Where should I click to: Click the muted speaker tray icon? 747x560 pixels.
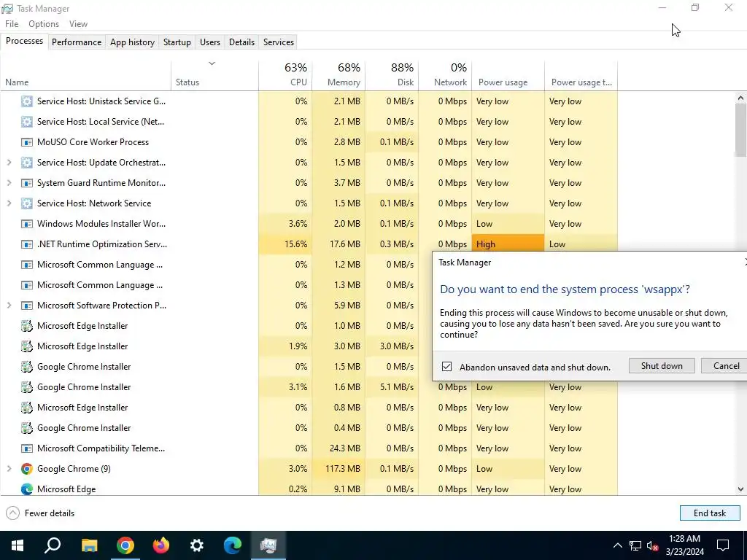point(652,545)
